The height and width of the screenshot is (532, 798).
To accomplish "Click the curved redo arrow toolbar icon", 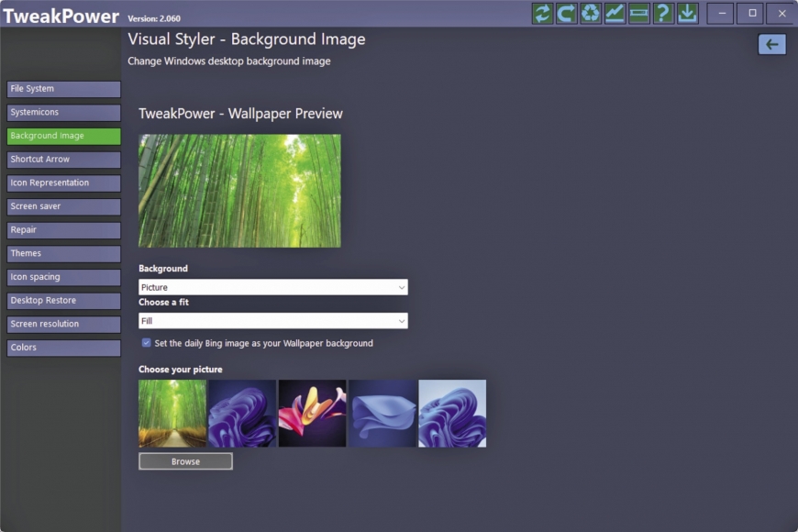I will [x=567, y=13].
